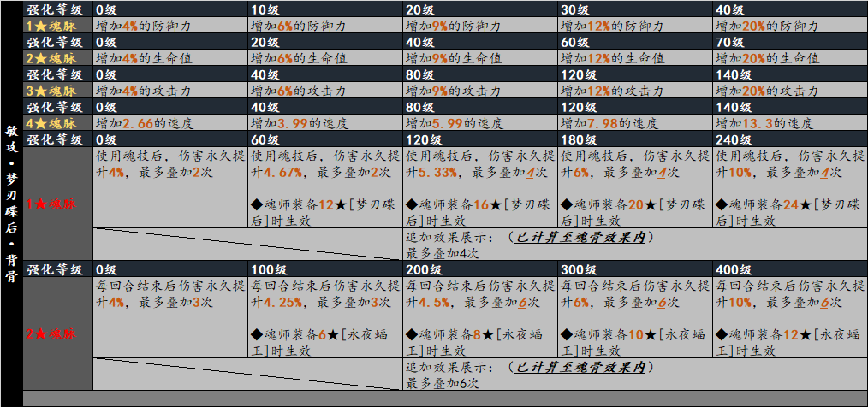Screen dimensions: 868x407
Task: Click the cell 增加12%的攻击力
Action: click(635, 91)
